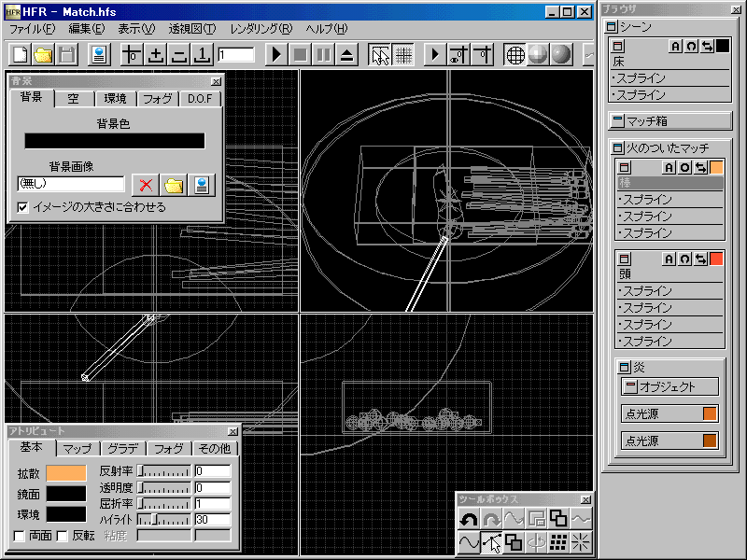Image resolution: width=747 pixels, height=560 pixels.
Task: Collapse the シーン group in the browser
Action: point(612,27)
